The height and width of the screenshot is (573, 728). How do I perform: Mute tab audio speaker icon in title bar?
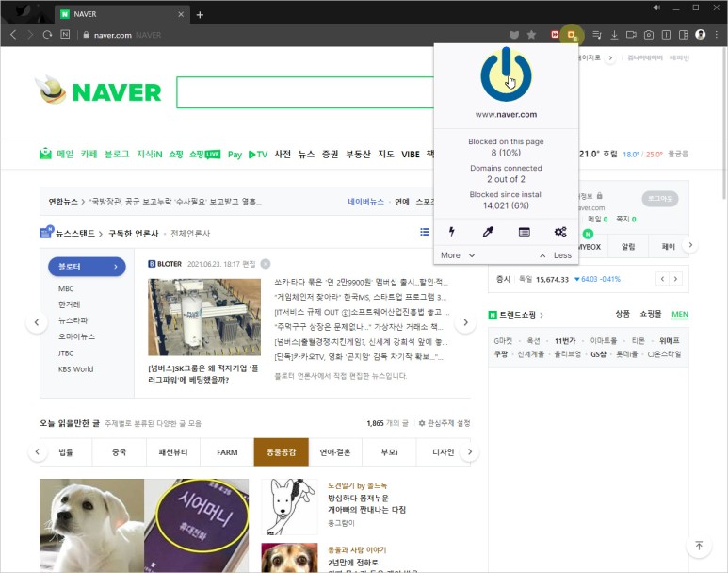(x=656, y=8)
